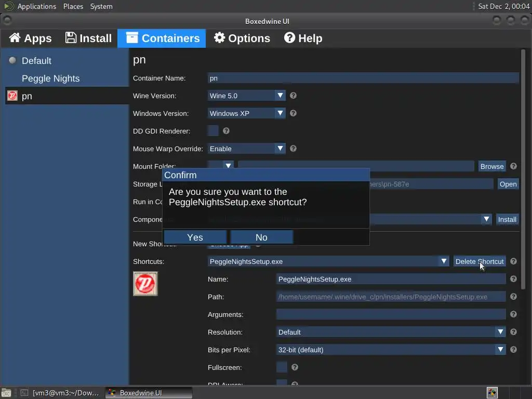
Task: Click Browse for the mount folder
Action: pyautogui.click(x=492, y=166)
